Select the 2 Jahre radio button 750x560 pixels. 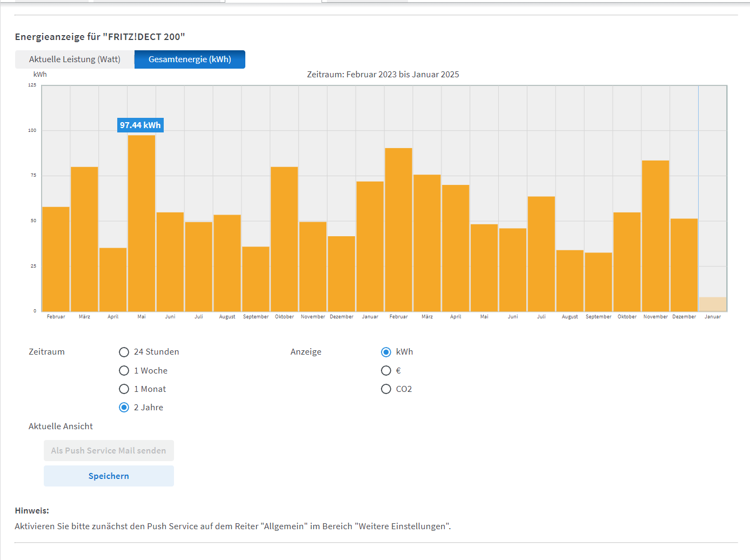(124, 408)
